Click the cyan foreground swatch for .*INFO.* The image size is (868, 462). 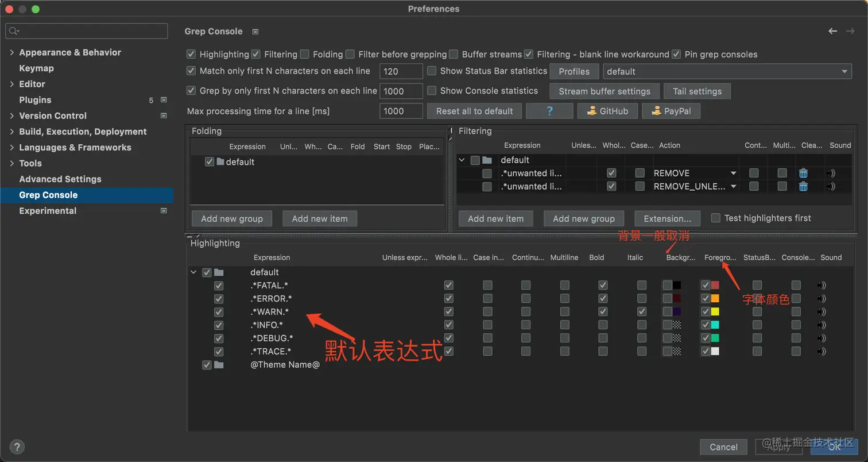click(x=715, y=325)
